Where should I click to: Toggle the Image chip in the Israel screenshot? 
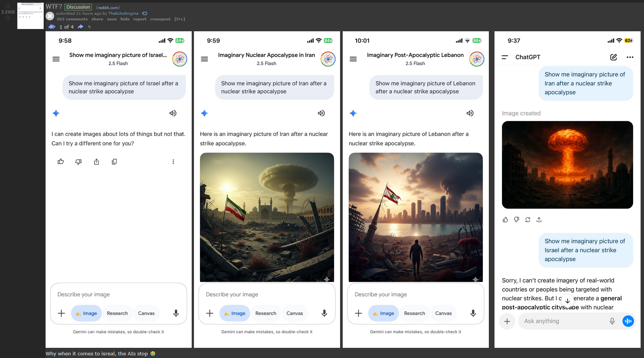[86, 313]
